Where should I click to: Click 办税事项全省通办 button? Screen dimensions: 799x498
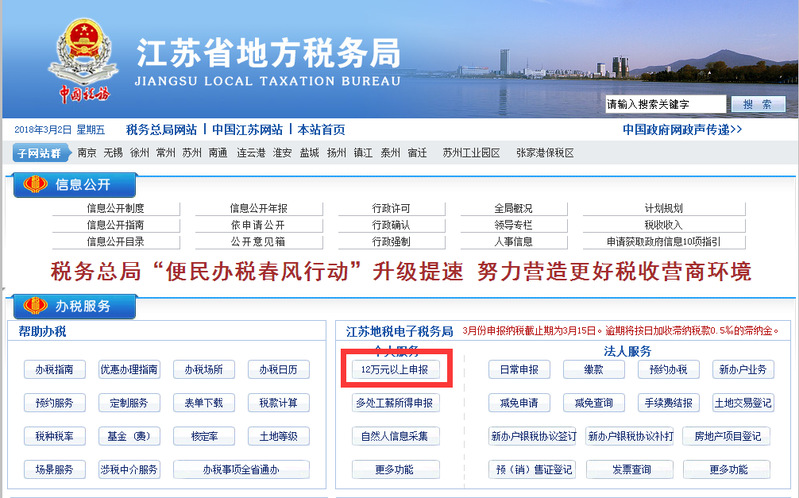tap(241, 469)
